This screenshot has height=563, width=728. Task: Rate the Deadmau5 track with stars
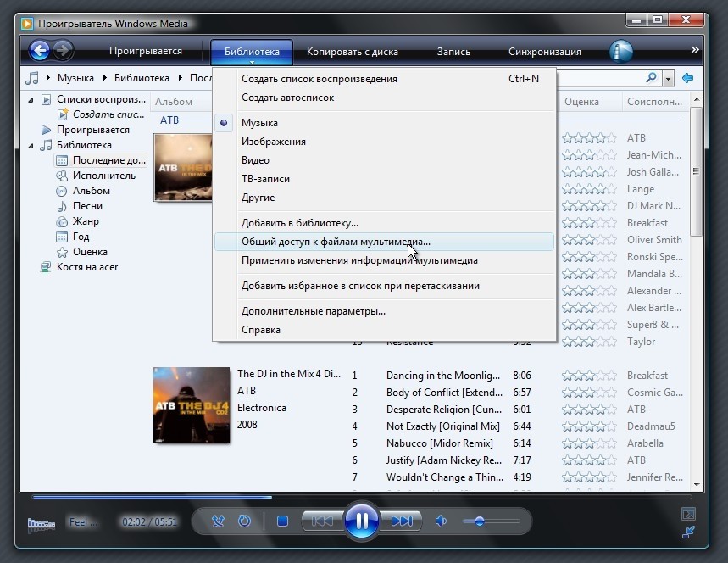coord(589,426)
